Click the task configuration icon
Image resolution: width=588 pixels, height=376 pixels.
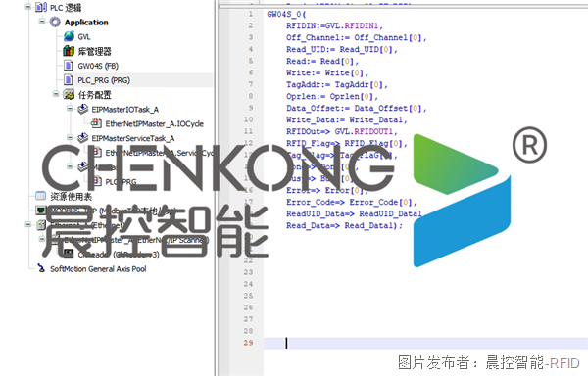pyautogui.click(x=69, y=94)
